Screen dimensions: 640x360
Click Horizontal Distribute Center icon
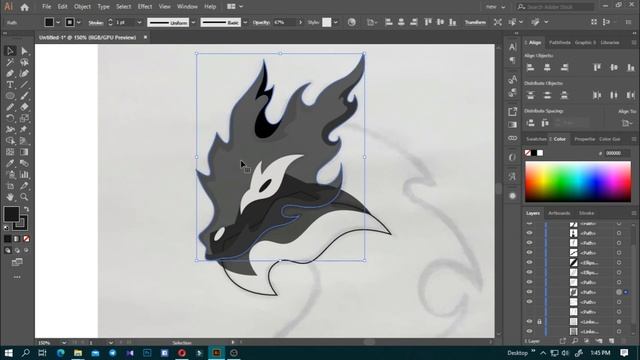(x=613, y=96)
